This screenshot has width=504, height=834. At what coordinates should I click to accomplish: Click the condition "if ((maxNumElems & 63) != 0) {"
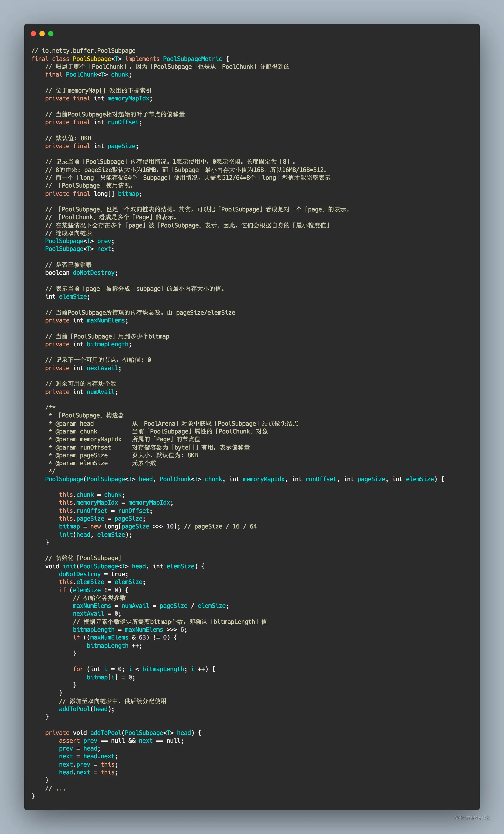(x=125, y=637)
